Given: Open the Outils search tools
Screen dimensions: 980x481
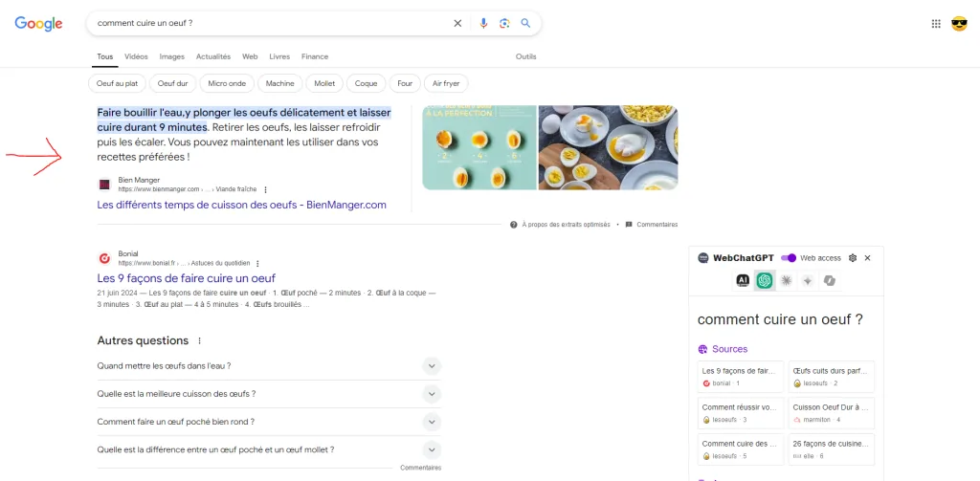Looking at the screenshot, I should coord(525,56).
